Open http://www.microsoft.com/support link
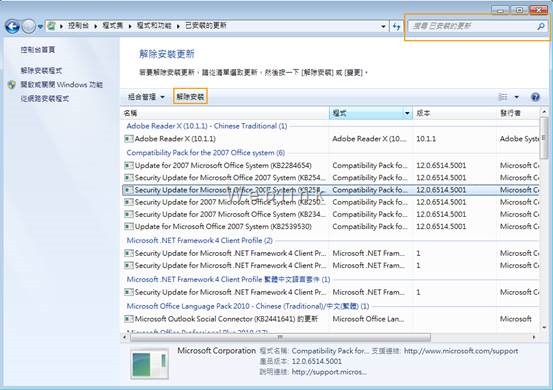The height and width of the screenshot is (390, 553). (x=461, y=351)
